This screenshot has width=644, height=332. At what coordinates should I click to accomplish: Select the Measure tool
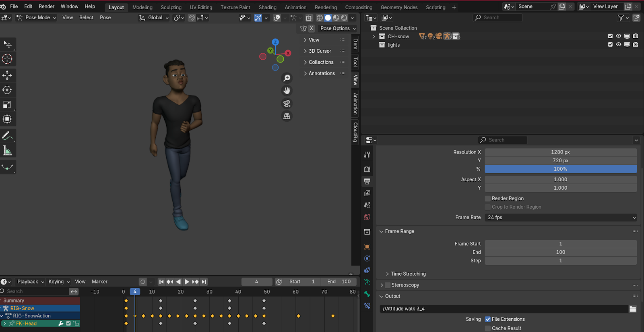click(x=7, y=151)
